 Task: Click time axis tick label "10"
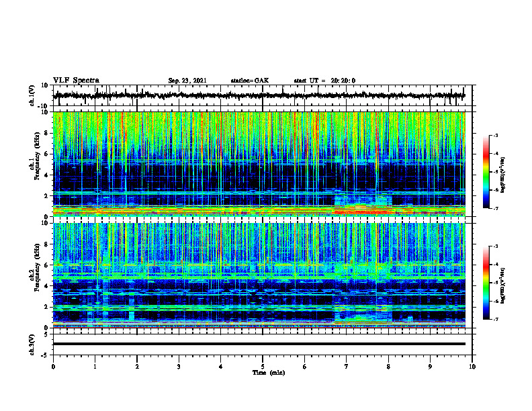click(x=472, y=367)
